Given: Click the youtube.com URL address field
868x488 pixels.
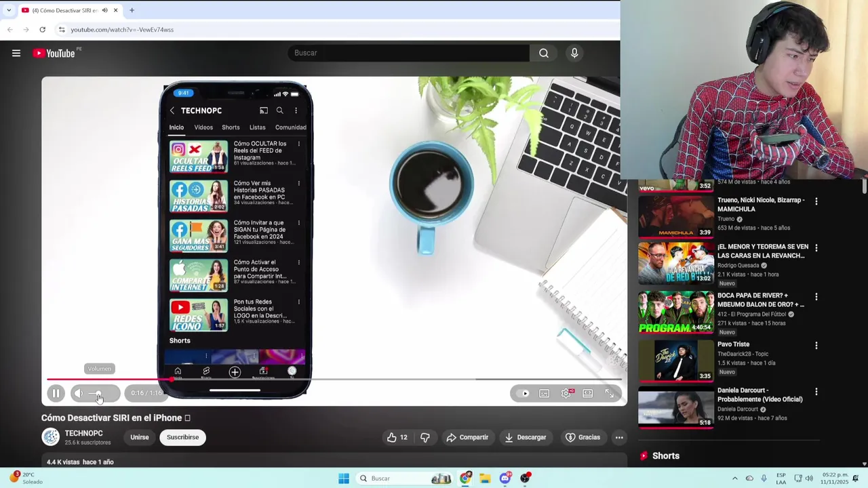Looking at the screenshot, I should [122, 30].
